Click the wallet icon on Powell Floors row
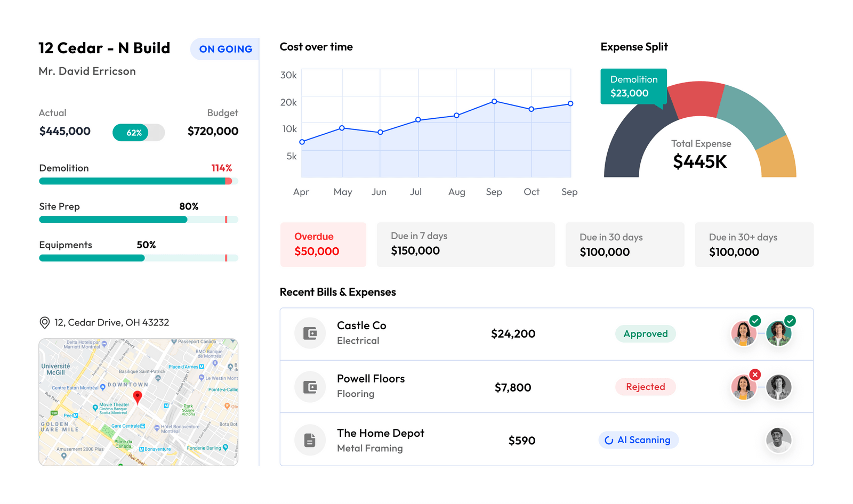 [x=310, y=387]
